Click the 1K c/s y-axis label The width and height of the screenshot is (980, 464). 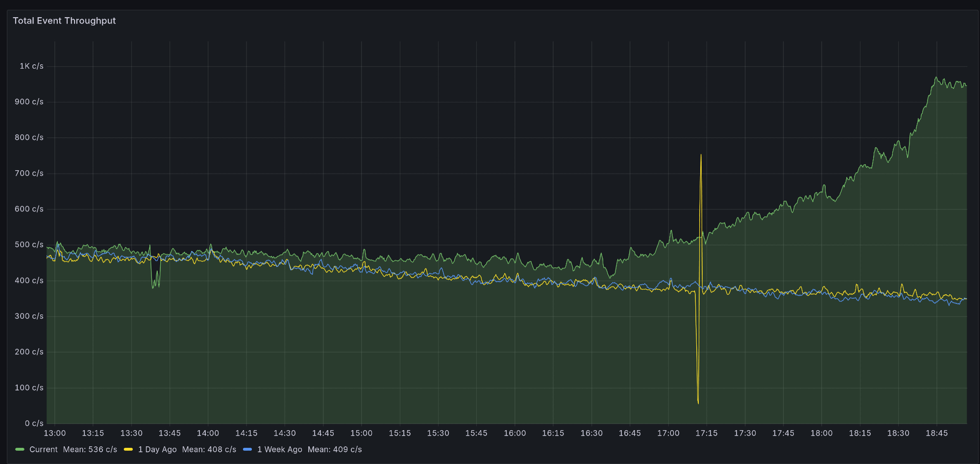coord(31,66)
